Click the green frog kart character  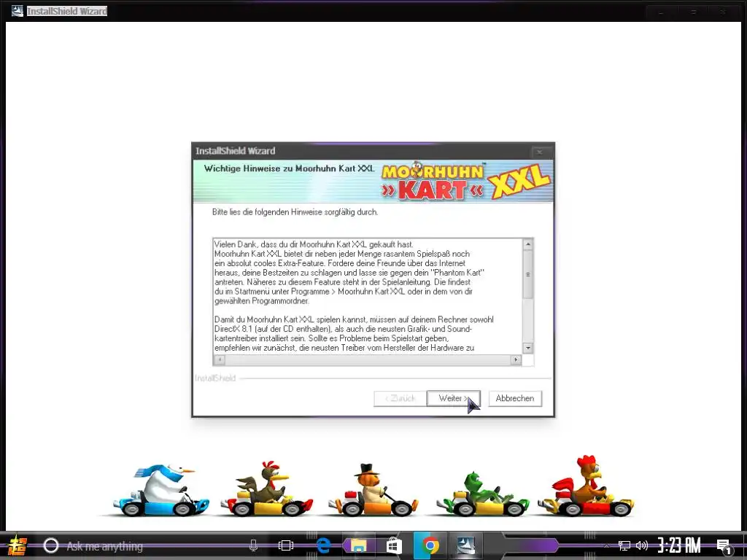point(482,494)
